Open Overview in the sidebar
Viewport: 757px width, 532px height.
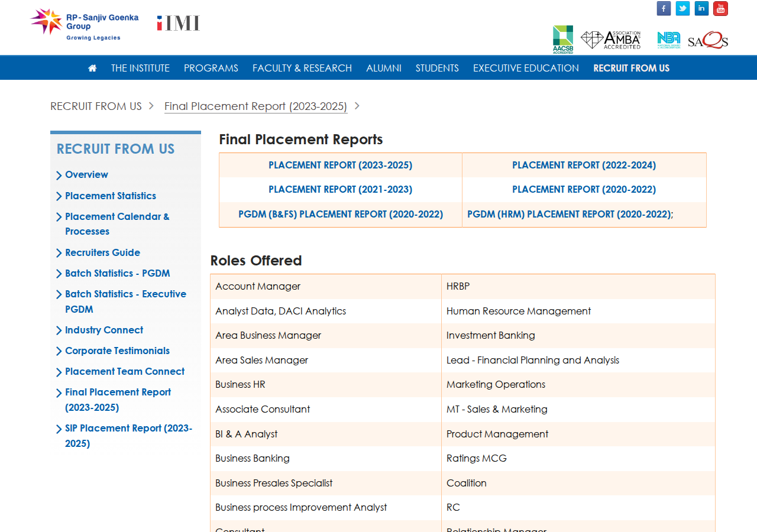86,174
